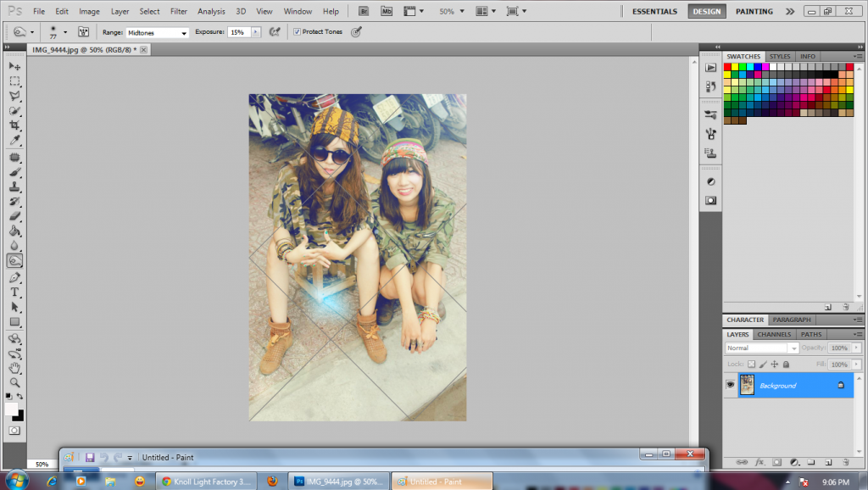Select the Polygonal Lasso tool

(14, 96)
